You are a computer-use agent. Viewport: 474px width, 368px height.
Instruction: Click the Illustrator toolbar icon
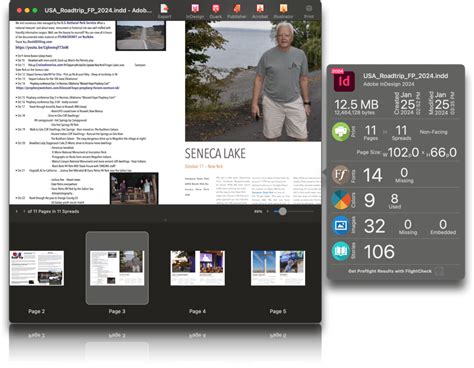click(x=283, y=11)
